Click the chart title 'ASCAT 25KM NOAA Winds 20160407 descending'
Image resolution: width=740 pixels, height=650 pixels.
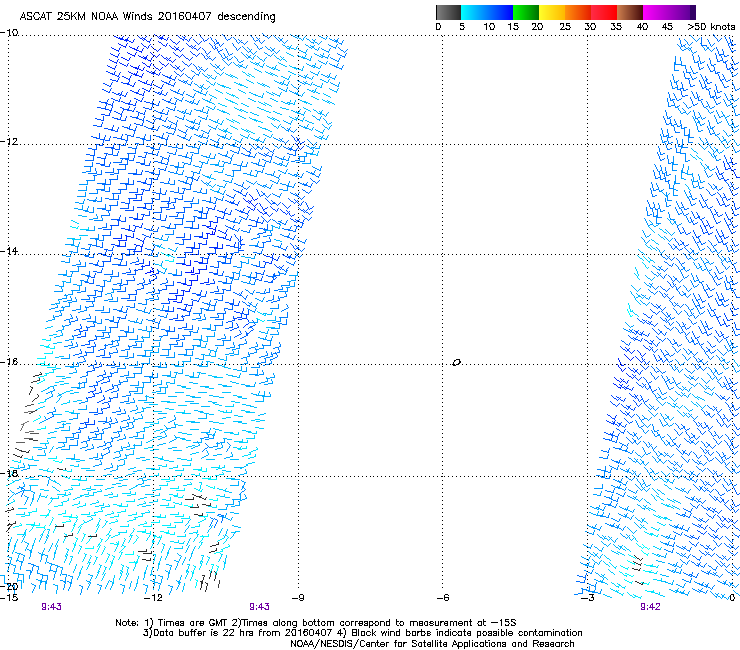tap(148, 17)
